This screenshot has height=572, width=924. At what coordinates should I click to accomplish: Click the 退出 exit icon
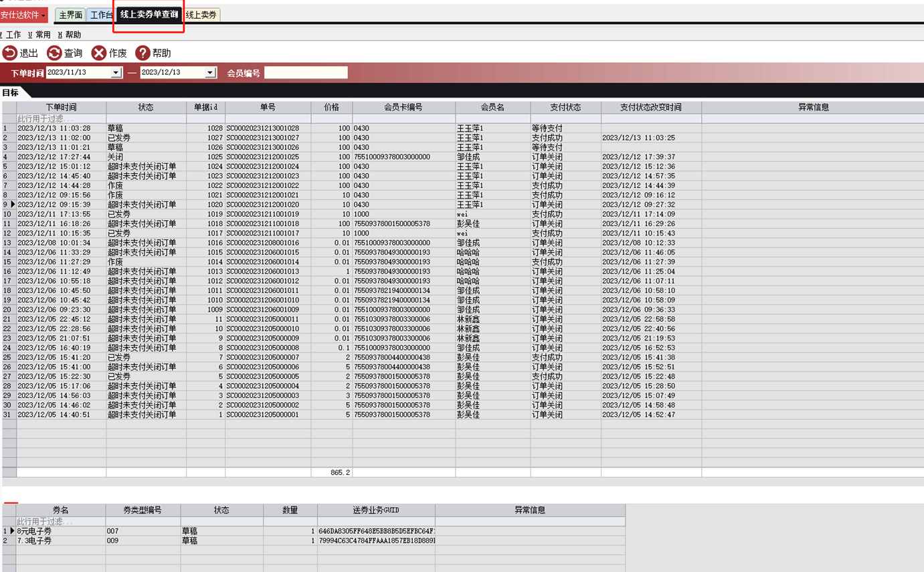pos(10,53)
